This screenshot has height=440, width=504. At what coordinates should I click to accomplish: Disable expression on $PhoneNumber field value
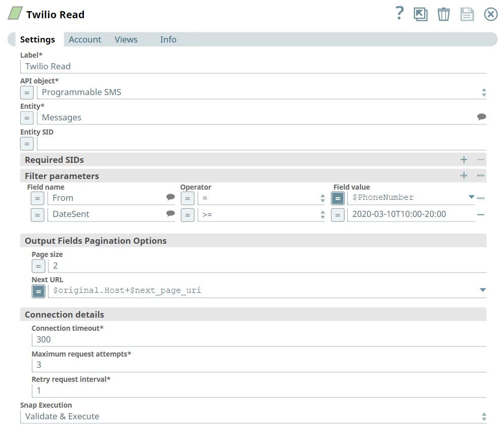click(x=338, y=198)
